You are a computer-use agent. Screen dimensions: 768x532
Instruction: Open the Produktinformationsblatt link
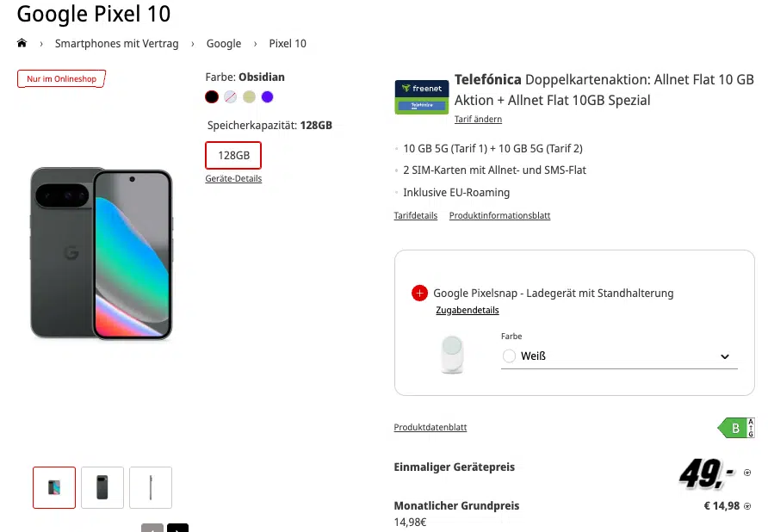[x=499, y=215]
